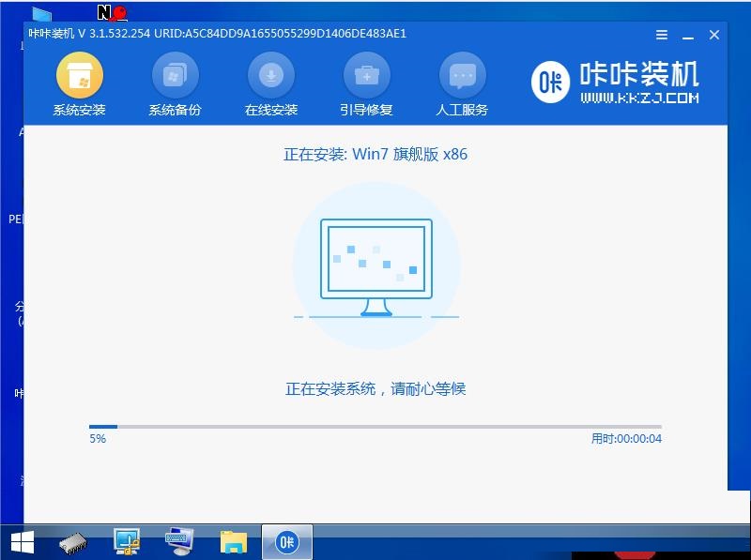
Task: Click the monitor illustration in center
Action: 376,266
